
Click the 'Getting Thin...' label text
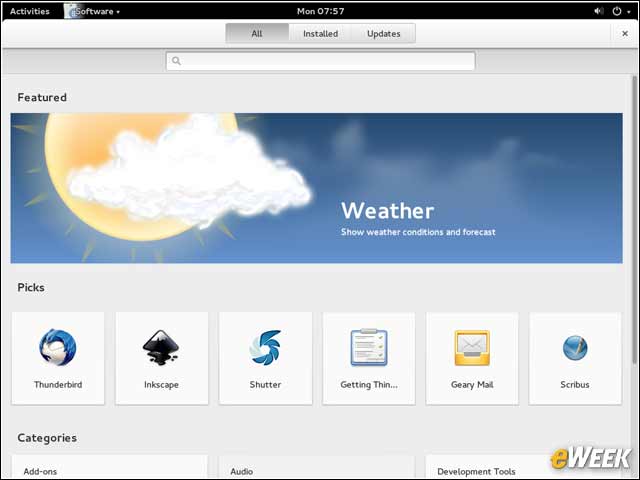[x=369, y=384]
